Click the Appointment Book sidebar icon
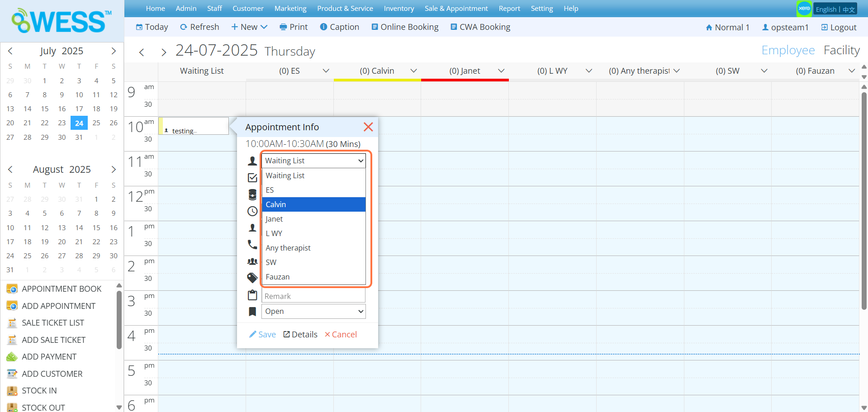 pos(12,289)
